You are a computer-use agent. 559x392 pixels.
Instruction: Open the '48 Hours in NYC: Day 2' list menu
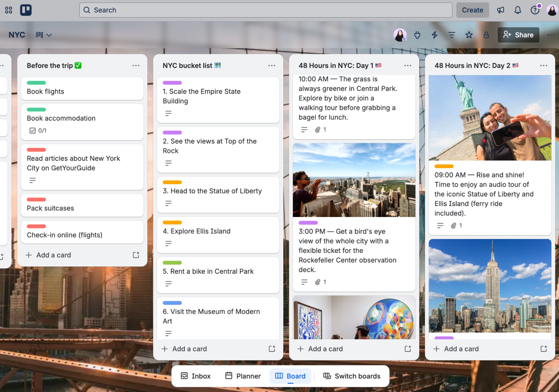click(x=544, y=65)
